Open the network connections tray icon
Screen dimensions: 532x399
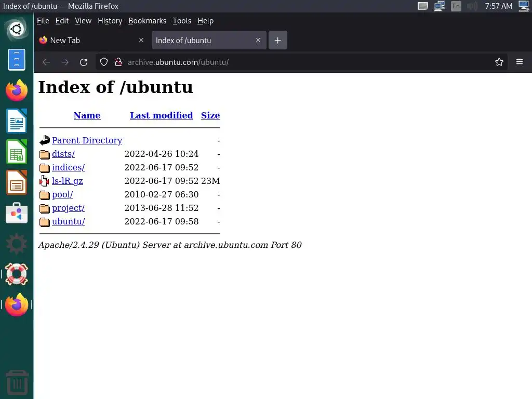pyautogui.click(x=440, y=6)
